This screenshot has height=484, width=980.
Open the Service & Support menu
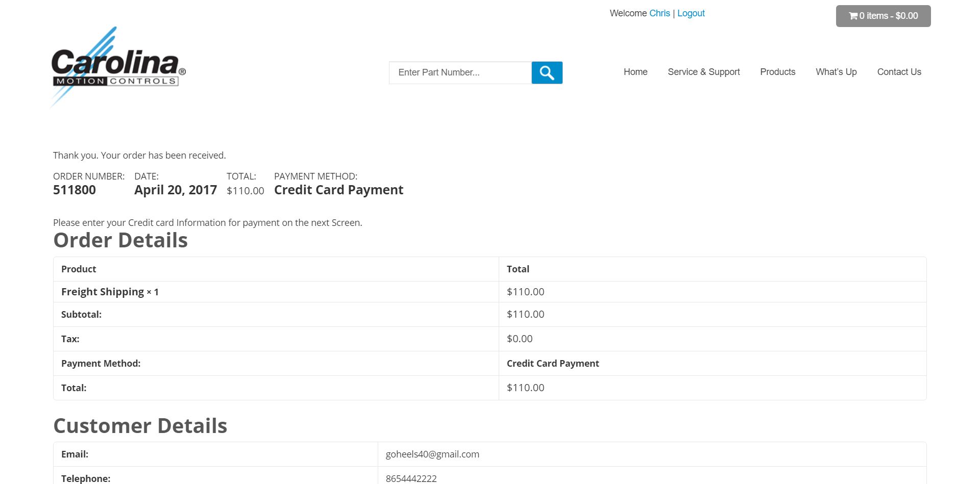(x=703, y=72)
